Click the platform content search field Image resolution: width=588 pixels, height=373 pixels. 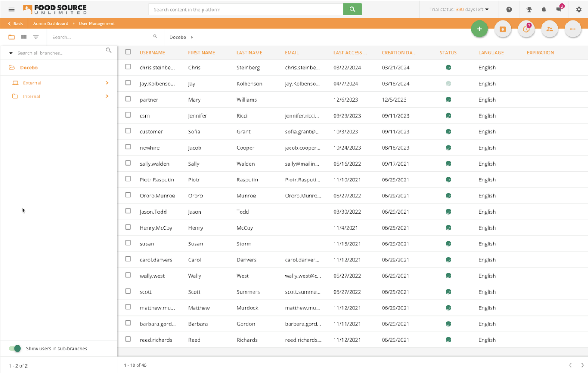click(246, 10)
